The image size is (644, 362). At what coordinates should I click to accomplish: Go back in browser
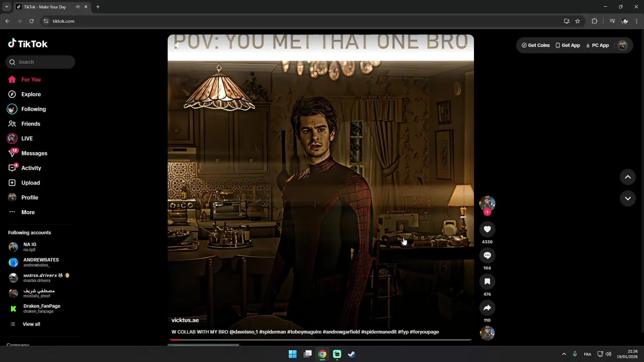[x=8, y=21]
